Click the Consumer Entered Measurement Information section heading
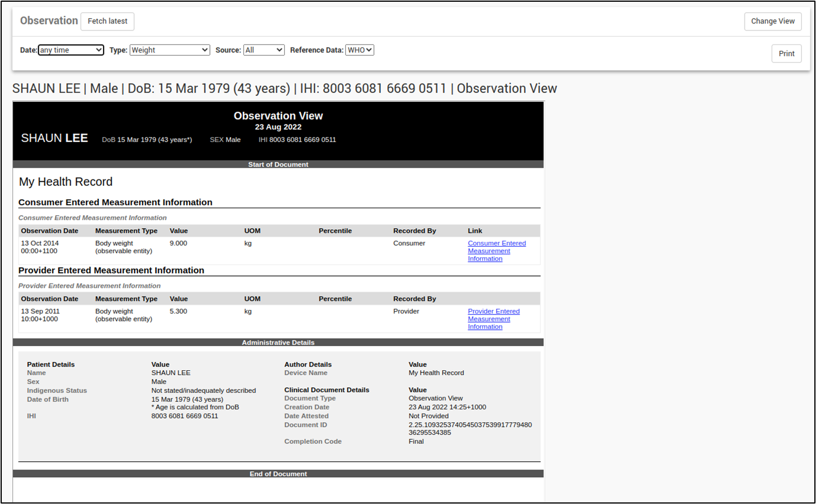This screenshot has height=504, width=816. (x=115, y=202)
